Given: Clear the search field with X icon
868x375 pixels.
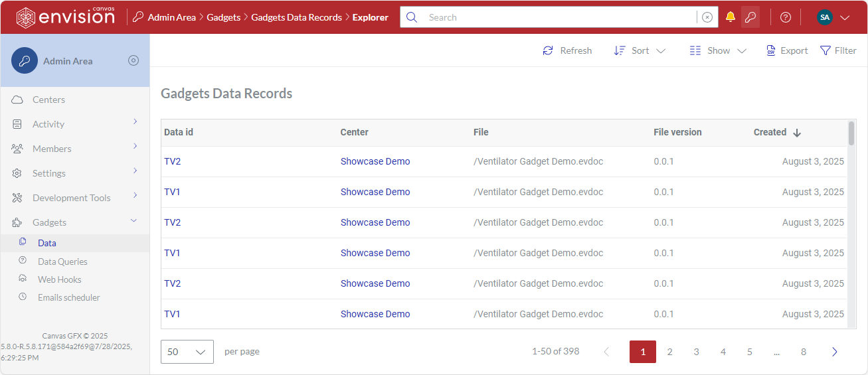Looking at the screenshot, I should (707, 17).
